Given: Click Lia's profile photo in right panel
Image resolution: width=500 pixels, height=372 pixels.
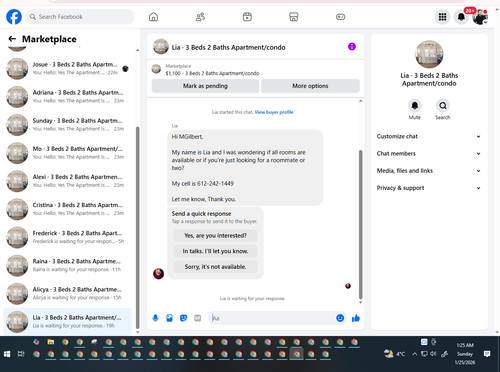Looking at the screenshot, I should pos(429,54).
